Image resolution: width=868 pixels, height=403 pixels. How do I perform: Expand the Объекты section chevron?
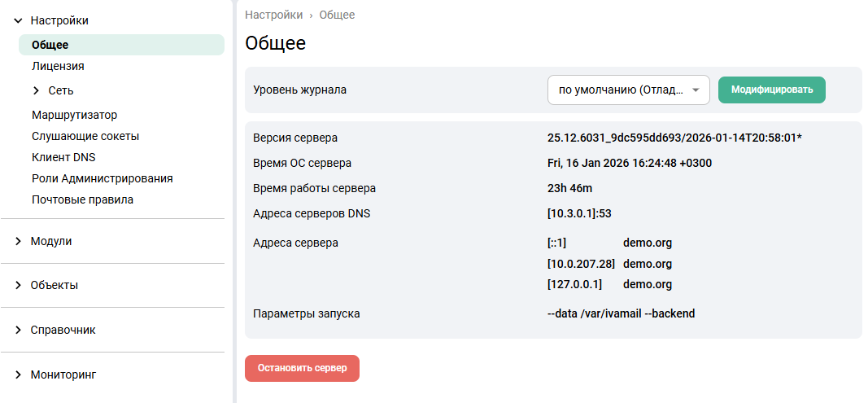(18, 286)
